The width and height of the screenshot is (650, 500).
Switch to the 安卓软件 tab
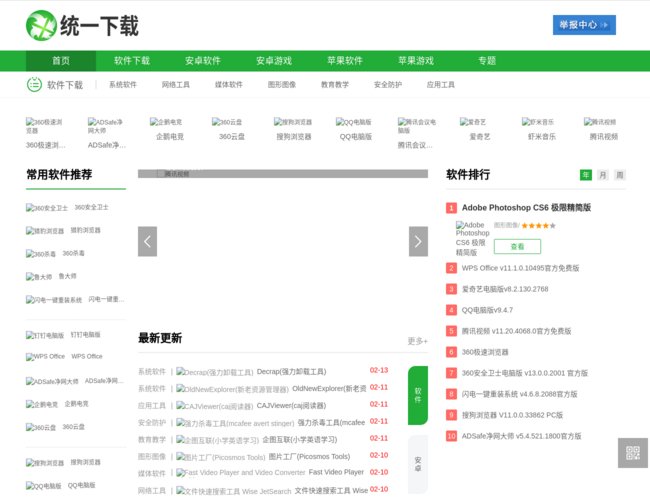coord(203,61)
